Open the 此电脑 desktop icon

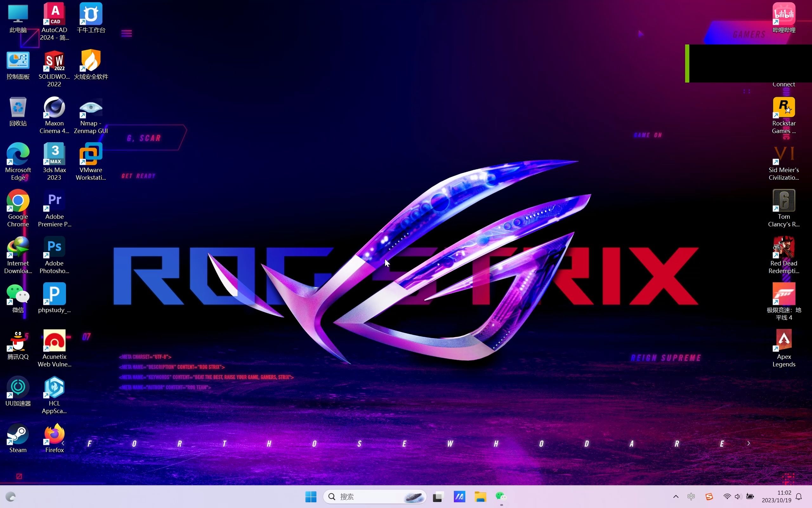tap(18, 18)
